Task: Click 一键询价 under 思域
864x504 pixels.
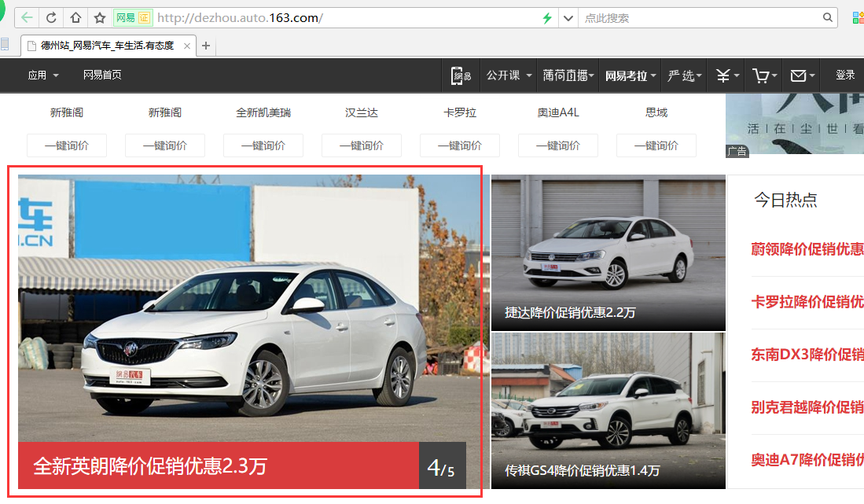Action: (656, 145)
